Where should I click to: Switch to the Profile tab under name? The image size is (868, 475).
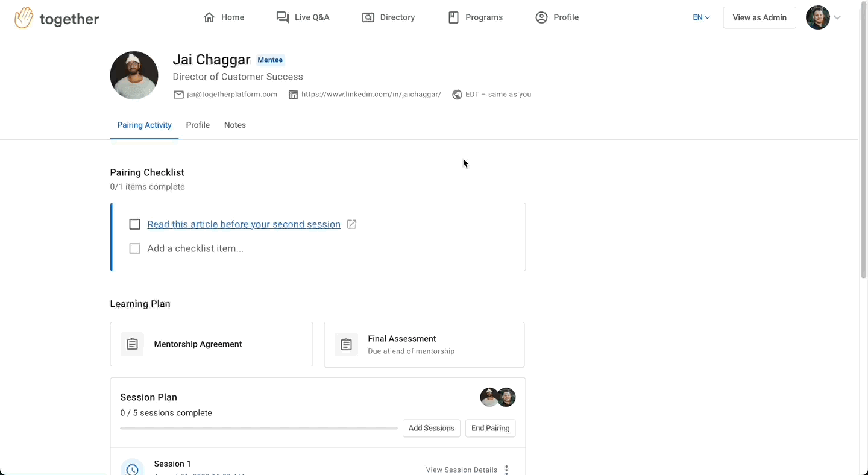pos(198,125)
